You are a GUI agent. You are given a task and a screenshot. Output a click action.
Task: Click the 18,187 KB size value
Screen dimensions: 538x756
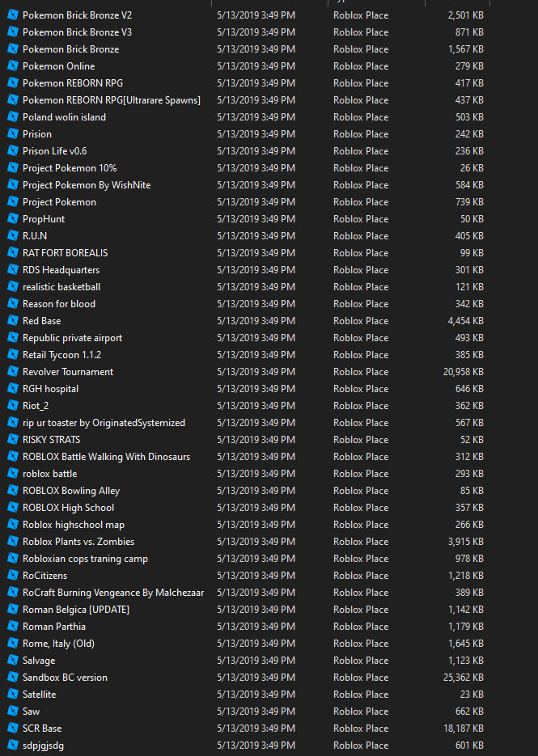(x=464, y=728)
